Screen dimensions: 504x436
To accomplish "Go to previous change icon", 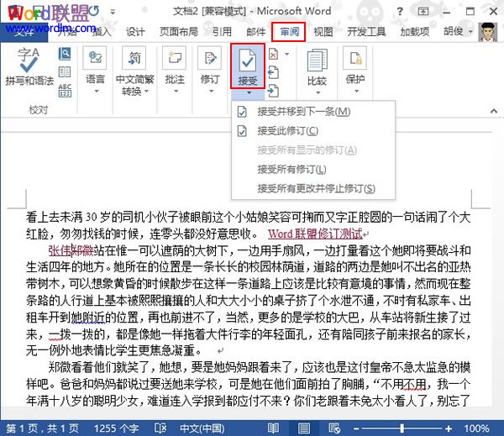I will (x=273, y=72).
